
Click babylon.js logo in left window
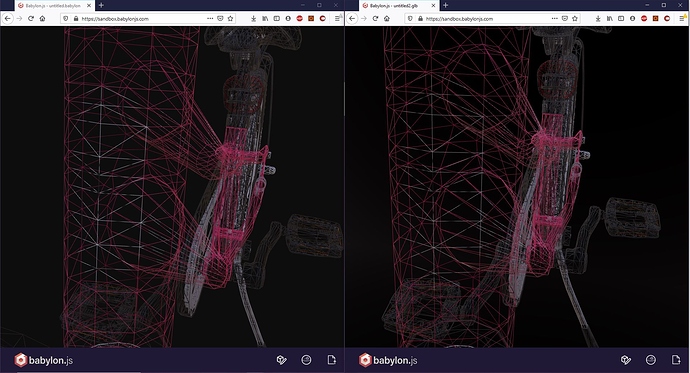point(44,360)
